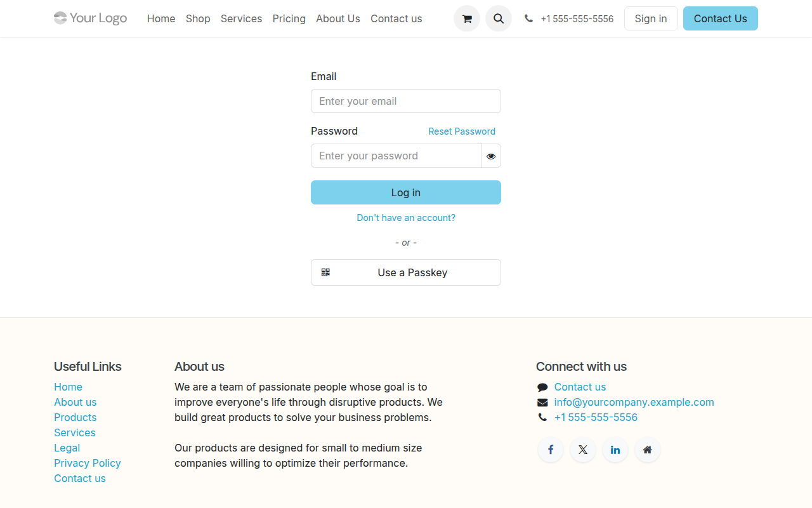Screen dimensions: 812x508
Task: Click the Log in button
Action: click(405, 192)
